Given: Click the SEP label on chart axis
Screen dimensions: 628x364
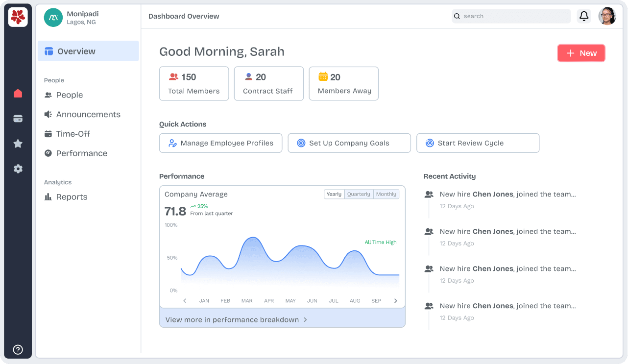Looking at the screenshot, I should point(376,301).
